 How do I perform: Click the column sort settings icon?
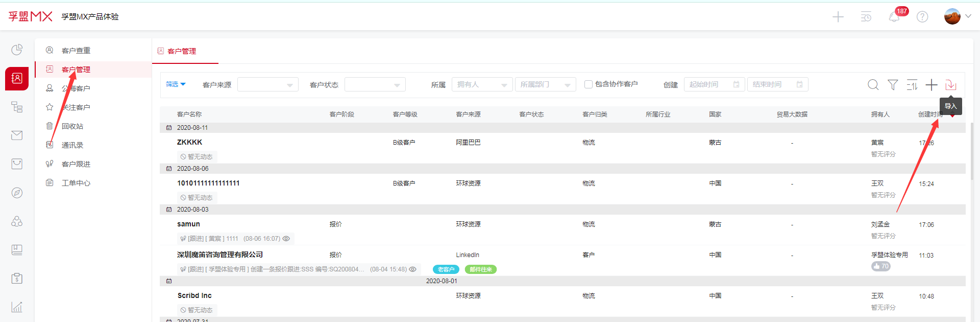(912, 85)
